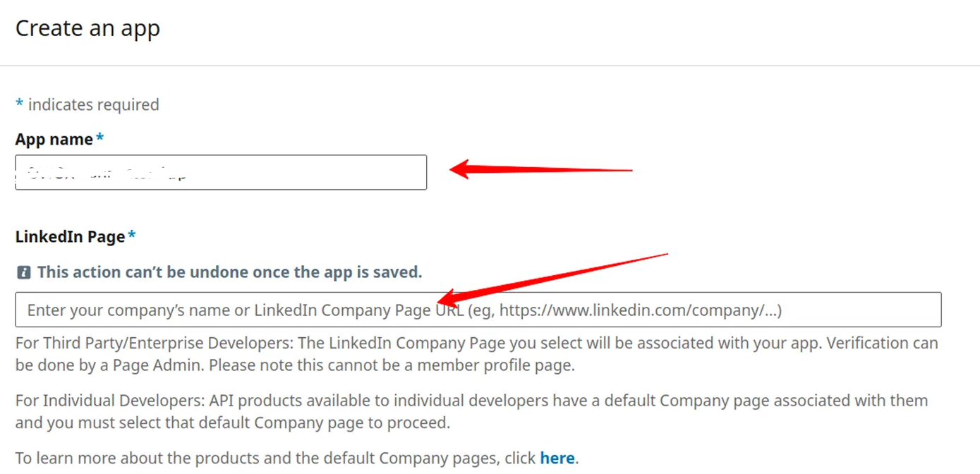
Task: Select the blurred text inside App name field
Action: click(106, 173)
